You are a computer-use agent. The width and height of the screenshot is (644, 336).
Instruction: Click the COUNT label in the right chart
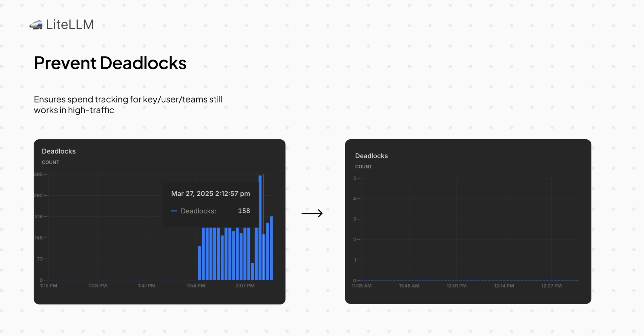point(364,166)
